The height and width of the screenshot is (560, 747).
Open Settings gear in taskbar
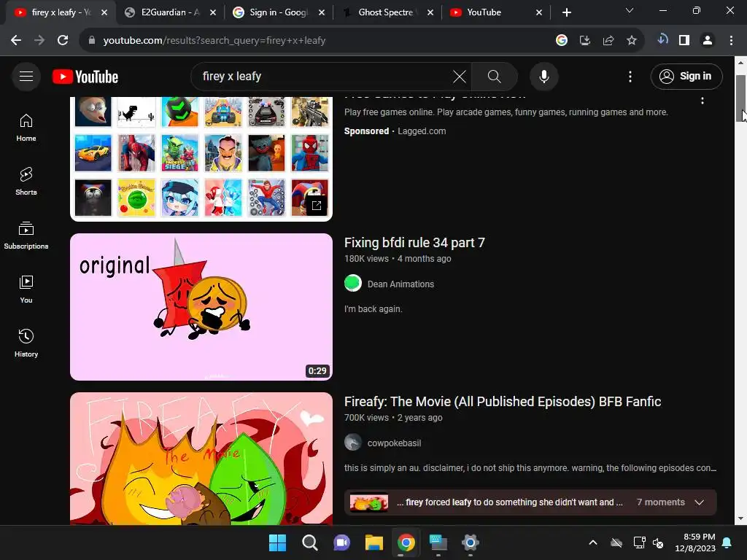tap(471, 542)
